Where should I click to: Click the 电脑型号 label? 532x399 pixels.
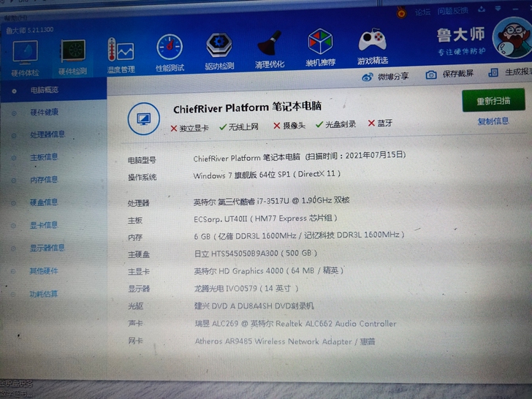(142, 160)
